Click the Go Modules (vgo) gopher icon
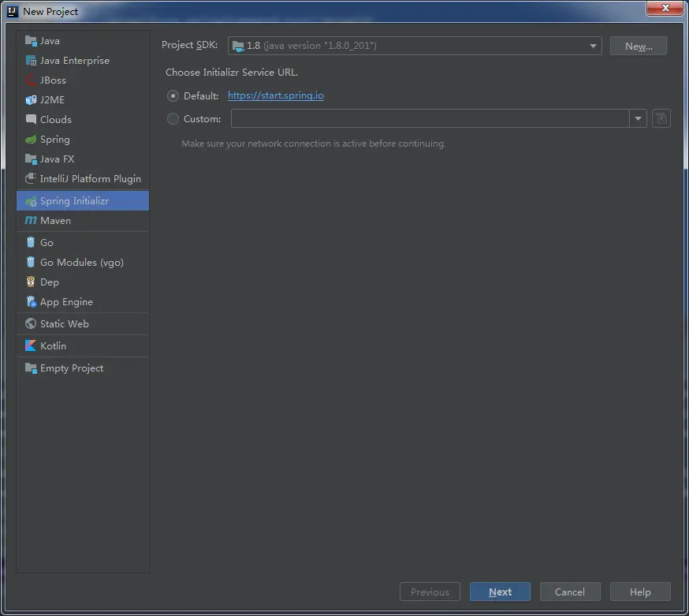Image resolution: width=689 pixels, height=616 pixels. coord(31,262)
